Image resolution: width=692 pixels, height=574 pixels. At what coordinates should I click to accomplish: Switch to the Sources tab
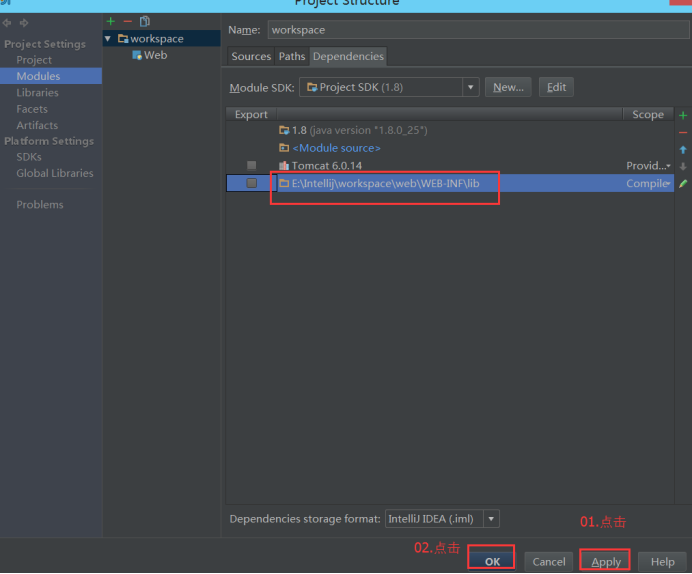251,56
